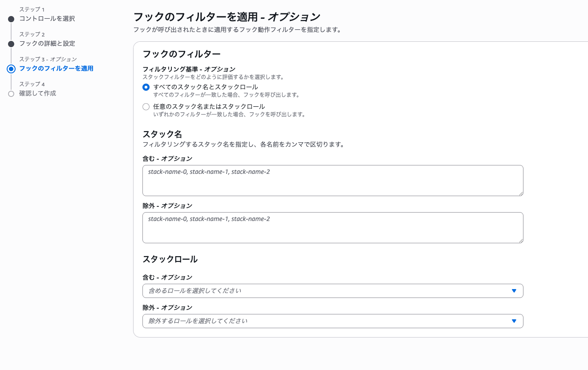Go to step 1 コントロールを選択
The height and width of the screenshot is (370, 588).
click(x=47, y=19)
